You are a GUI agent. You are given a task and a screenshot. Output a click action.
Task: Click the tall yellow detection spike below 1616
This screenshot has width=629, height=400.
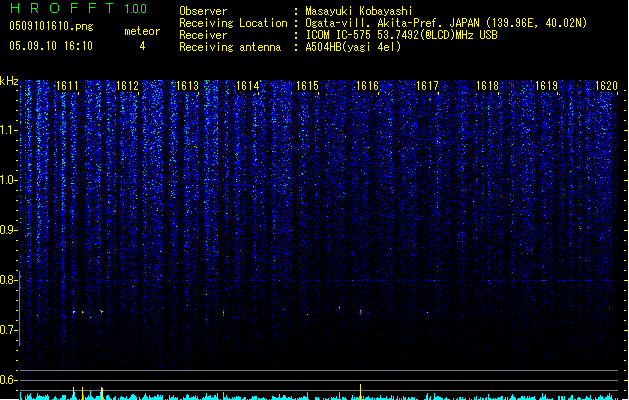[x=361, y=392]
